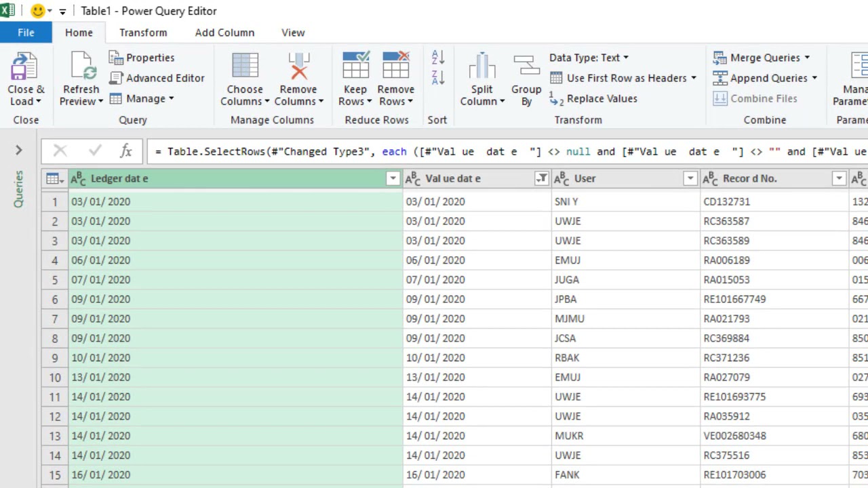Click Ledger date cell 13/01/2020
This screenshot has width=868, height=488.
pos(235,377)
